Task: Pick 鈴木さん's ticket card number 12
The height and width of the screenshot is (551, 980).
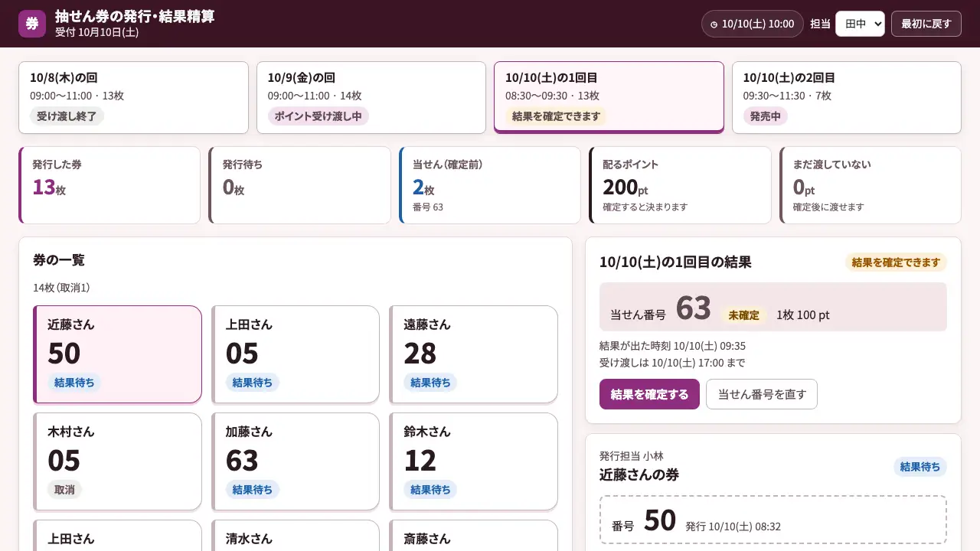Action: pyautogui.click(x=473, y=461)
